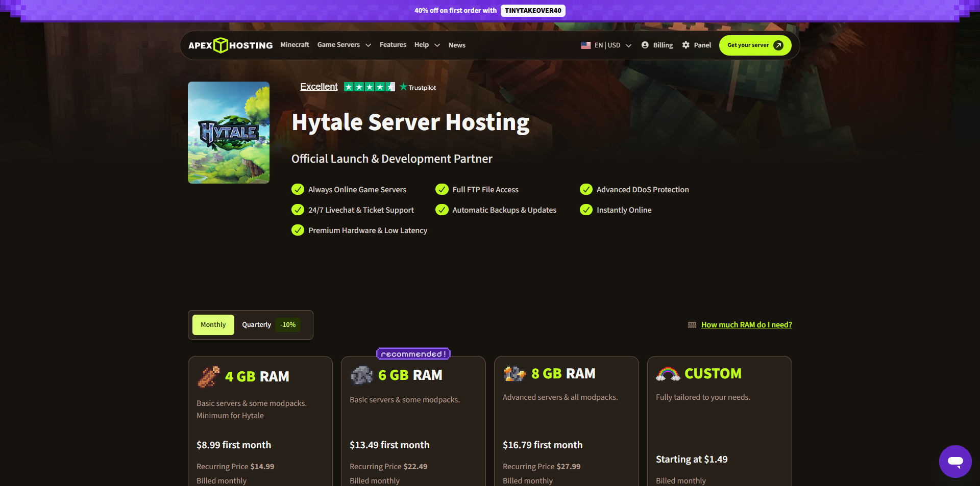Viewport: 980px width, 486px height.
Task: Click the 8 GB RAM plan ore icon
Action: point(514,374)
